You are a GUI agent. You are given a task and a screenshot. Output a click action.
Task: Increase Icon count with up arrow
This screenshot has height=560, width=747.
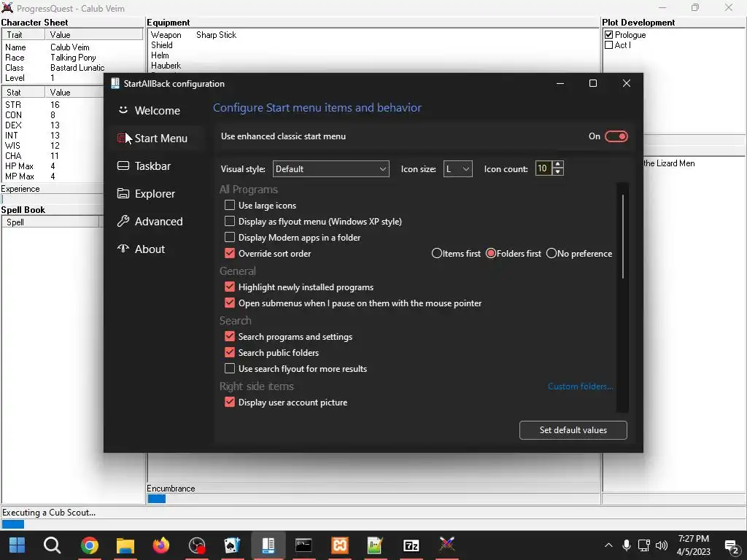(x=558, y=164)
